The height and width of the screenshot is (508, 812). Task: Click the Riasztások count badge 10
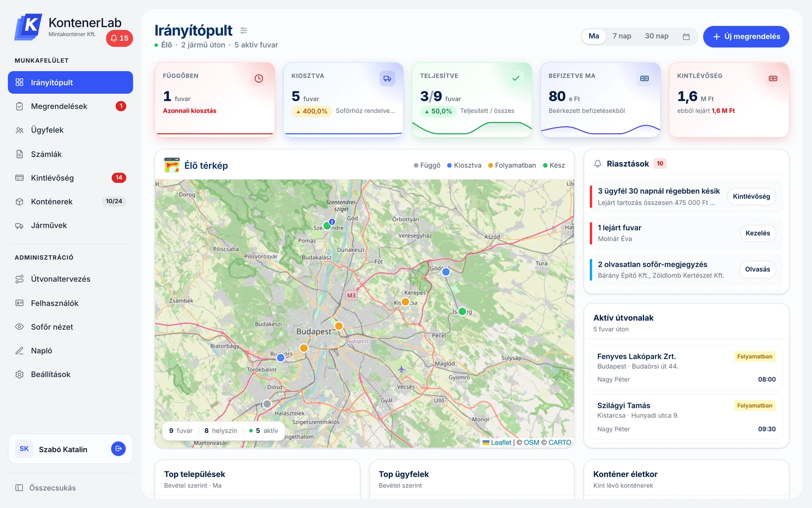(660, 164)
